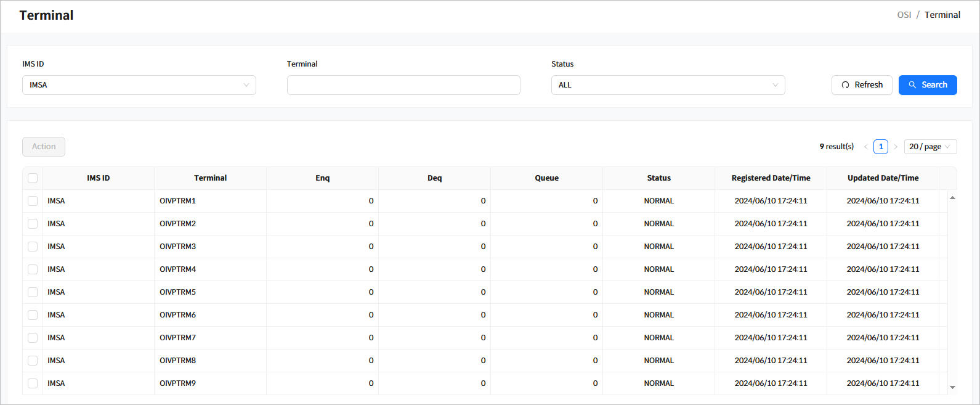Check the OIVPTRM1 row checkbox

33,201
